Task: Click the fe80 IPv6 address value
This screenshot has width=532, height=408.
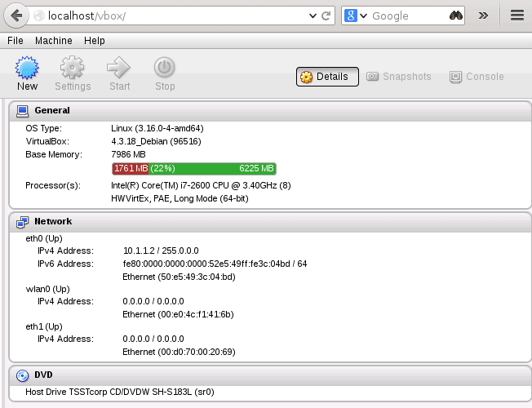Action: (x=215, y=264)
